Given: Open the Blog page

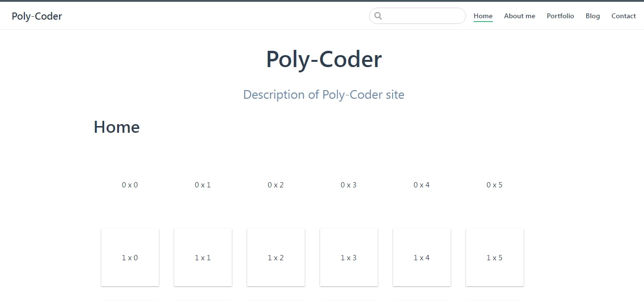Looking at the screenshot, I should 593,16.
